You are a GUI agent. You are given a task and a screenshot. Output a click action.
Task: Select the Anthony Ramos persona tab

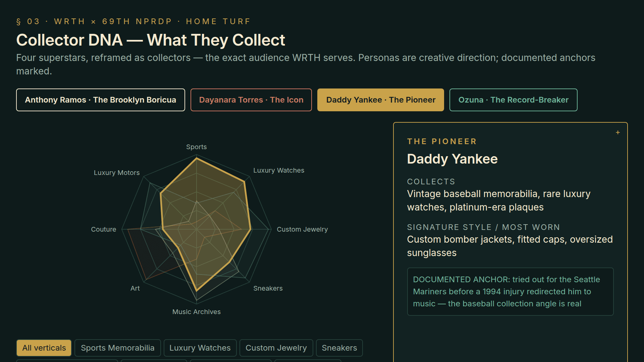click(101, 100)
